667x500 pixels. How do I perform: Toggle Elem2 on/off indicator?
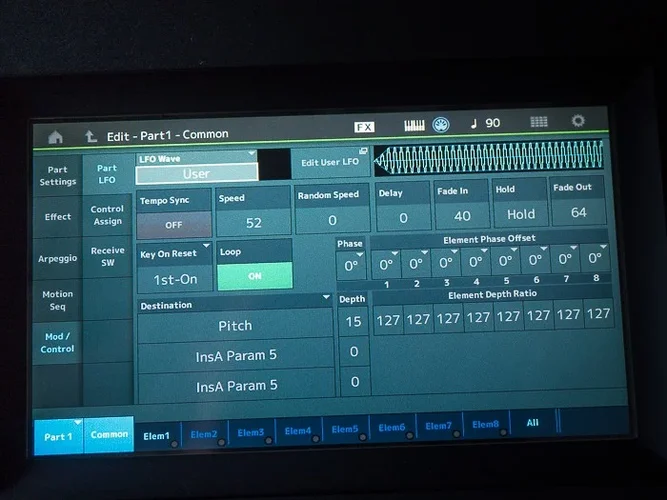point(221,443)
